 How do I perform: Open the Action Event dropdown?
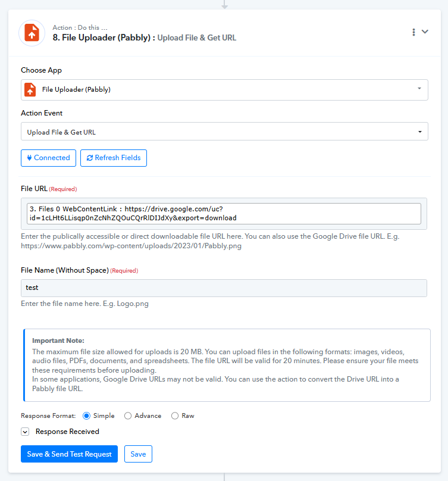click(224, 132)
